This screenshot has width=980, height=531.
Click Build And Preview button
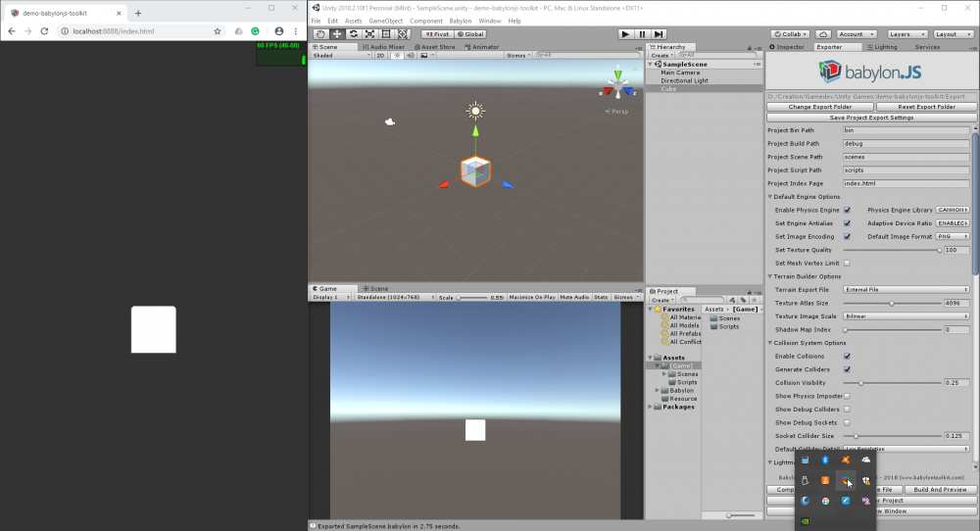coord(940,490)
